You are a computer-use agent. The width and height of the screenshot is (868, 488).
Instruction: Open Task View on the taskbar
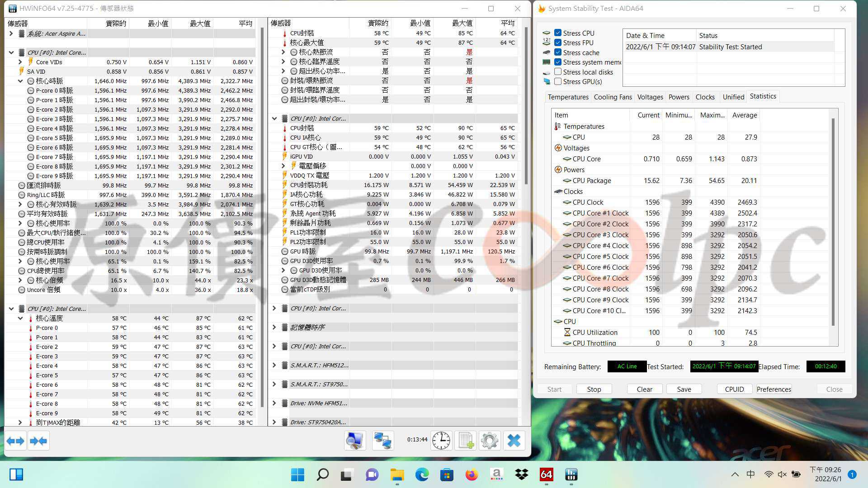pyautogui.click(x=347, y=474)
